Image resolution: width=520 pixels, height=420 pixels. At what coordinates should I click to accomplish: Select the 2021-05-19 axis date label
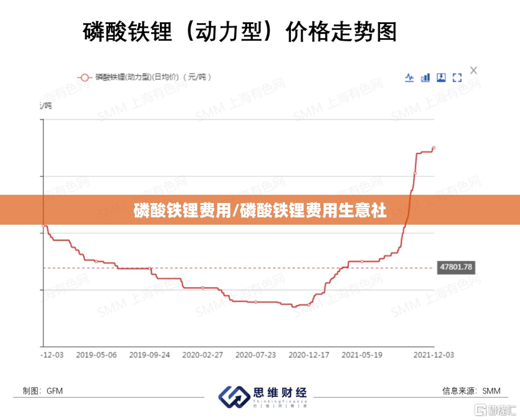point(362,355)
